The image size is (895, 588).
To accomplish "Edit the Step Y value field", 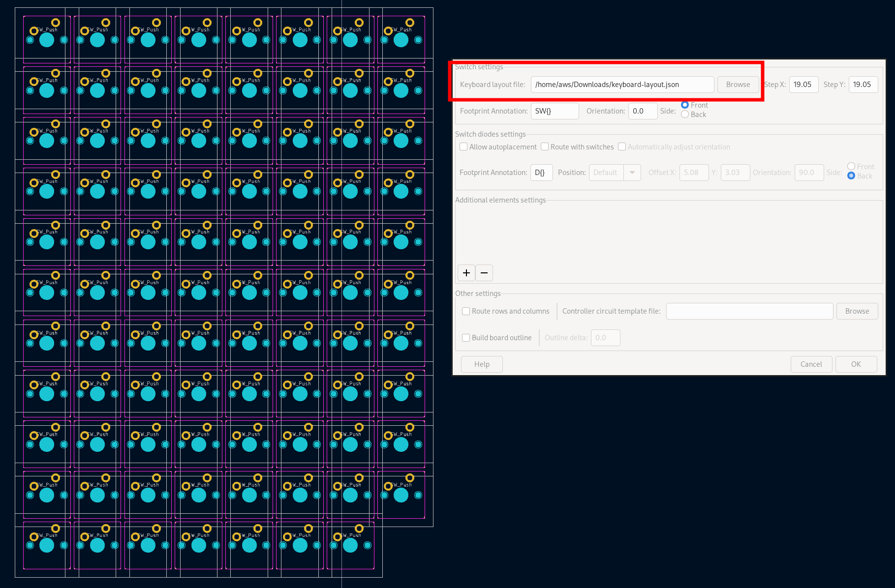I will coord(863,85).
